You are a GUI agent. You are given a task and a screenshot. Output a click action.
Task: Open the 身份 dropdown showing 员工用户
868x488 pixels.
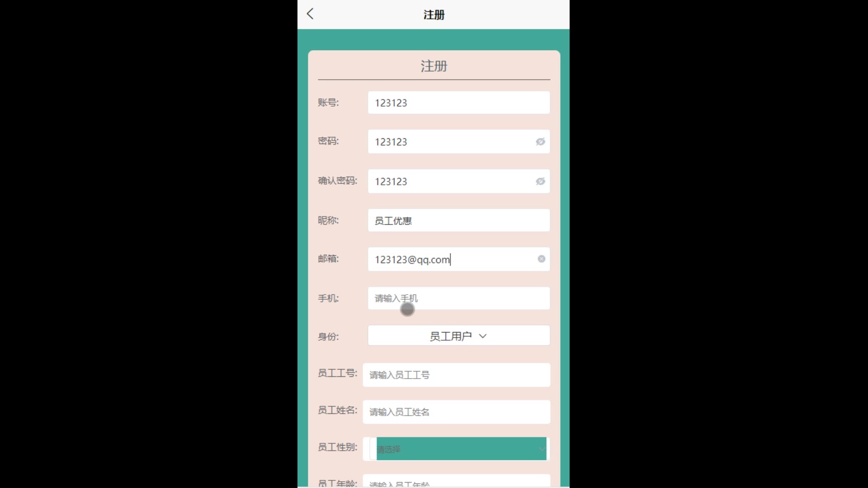click(x=459, y=336)
